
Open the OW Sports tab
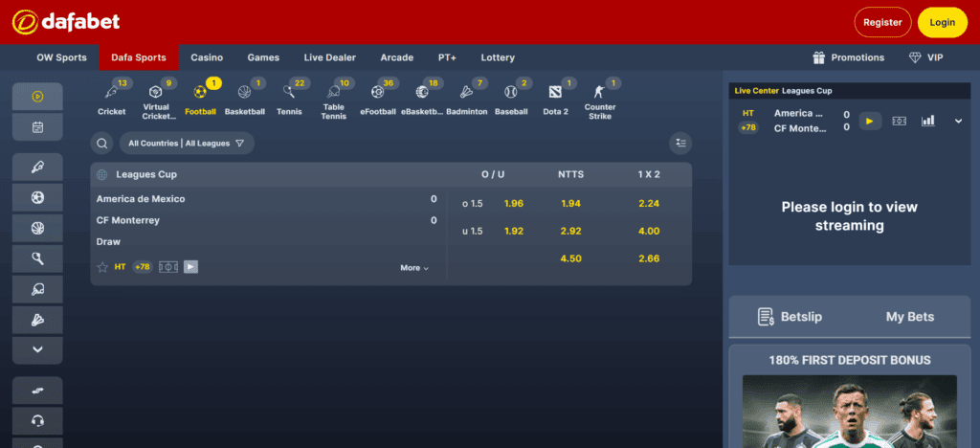[62, 57]
